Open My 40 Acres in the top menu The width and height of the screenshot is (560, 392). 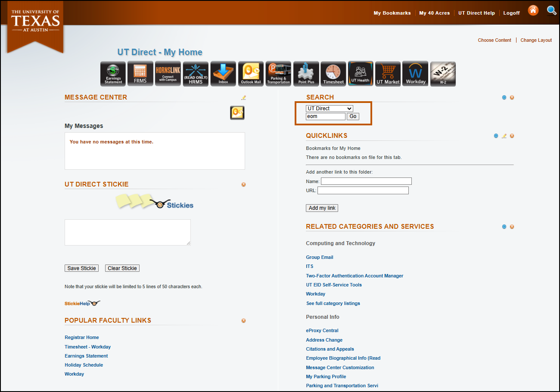(x=435, y=13)
